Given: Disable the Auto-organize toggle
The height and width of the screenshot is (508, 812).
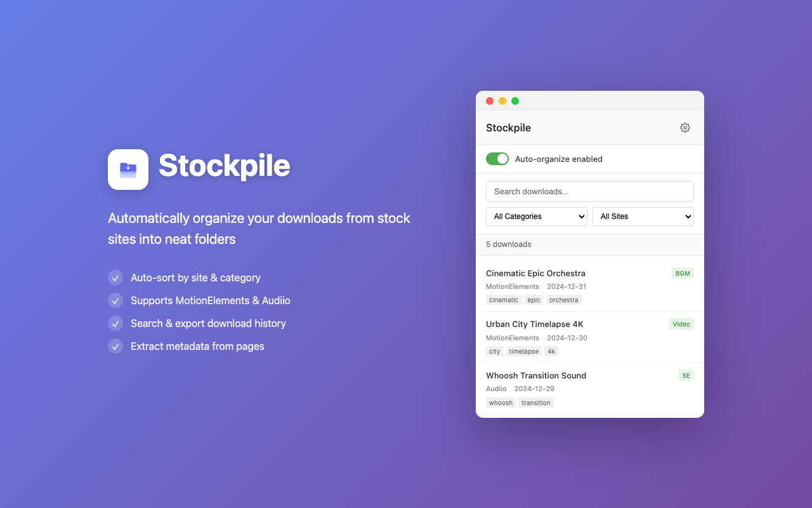Looking at the screenshot, I should (497, 159).
